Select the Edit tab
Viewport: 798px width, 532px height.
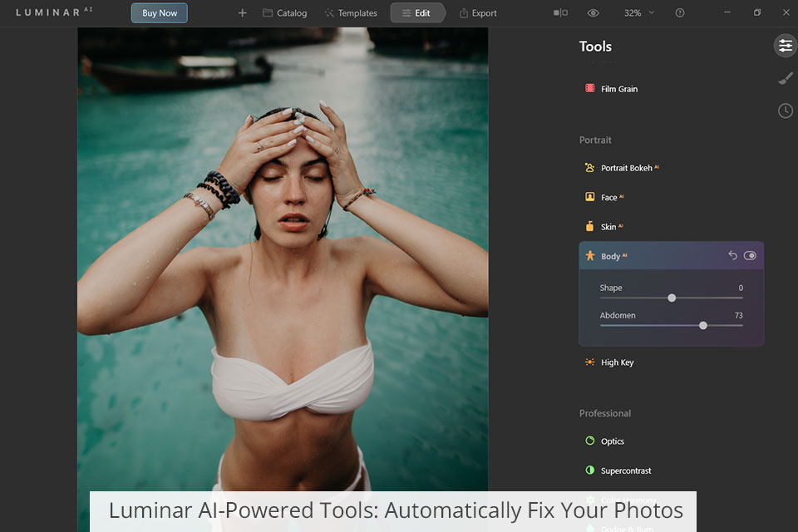pos(416,13)
